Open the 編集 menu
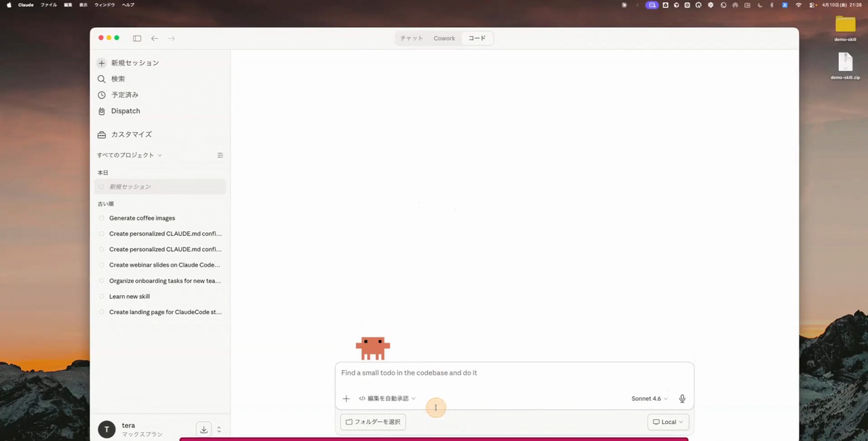Image resolution: width=868 pixels, height=441 pixels. coord(68,5)
